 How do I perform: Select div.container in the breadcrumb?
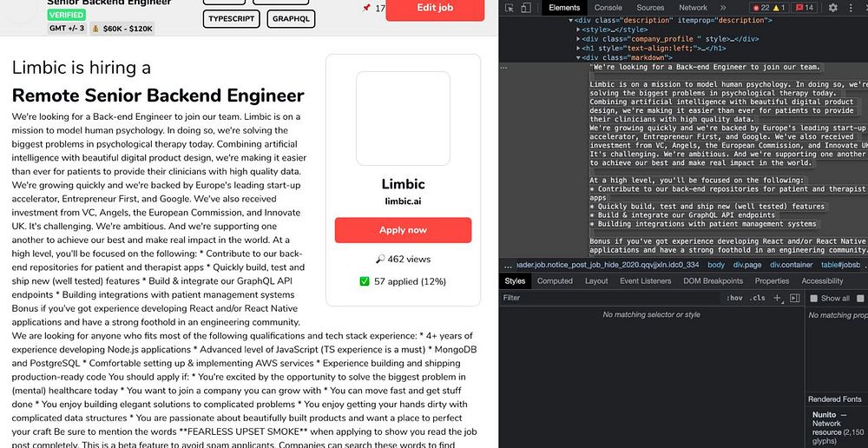[792, 266]
